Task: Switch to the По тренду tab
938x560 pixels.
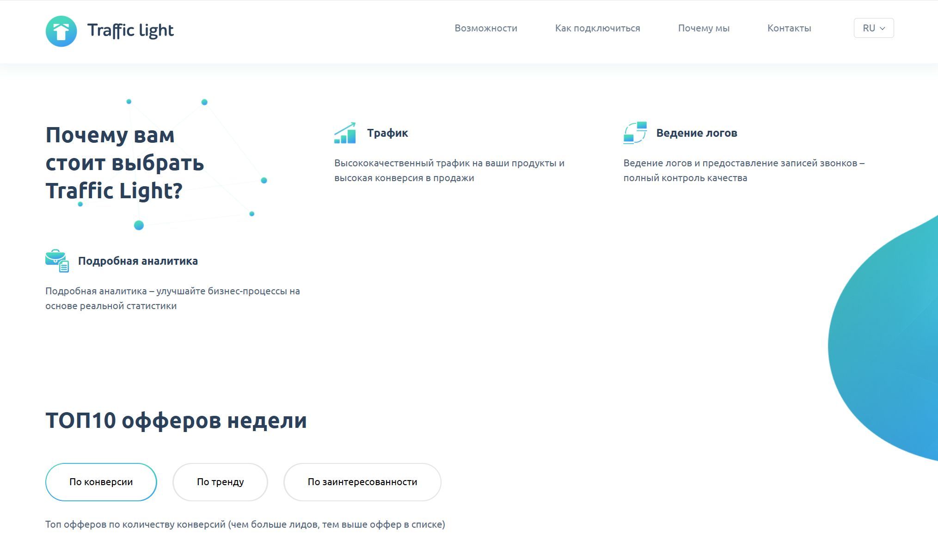Action: pyautogui.click(x=220, y=482)
